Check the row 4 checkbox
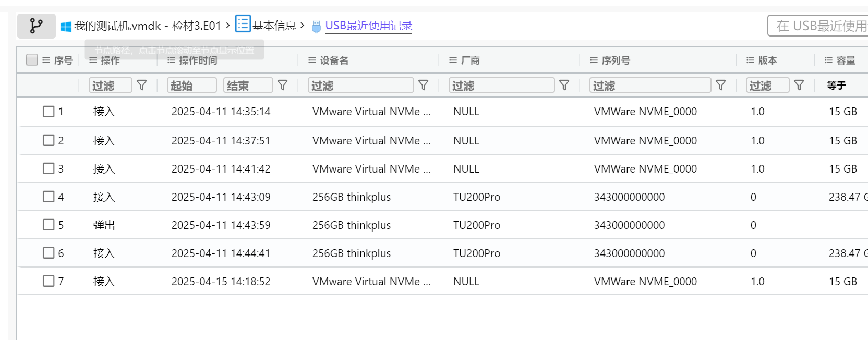Viewport: 868px width, 340px height. tap(49, 197)
